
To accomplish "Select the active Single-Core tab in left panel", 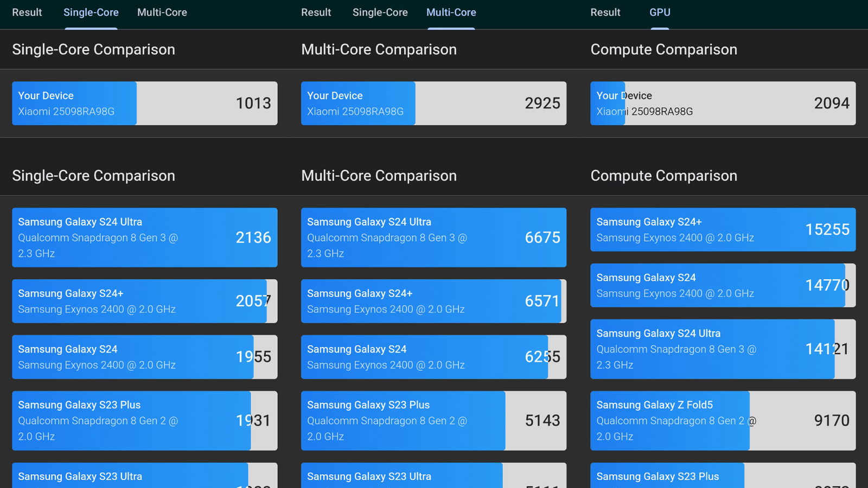I will 91,12.
